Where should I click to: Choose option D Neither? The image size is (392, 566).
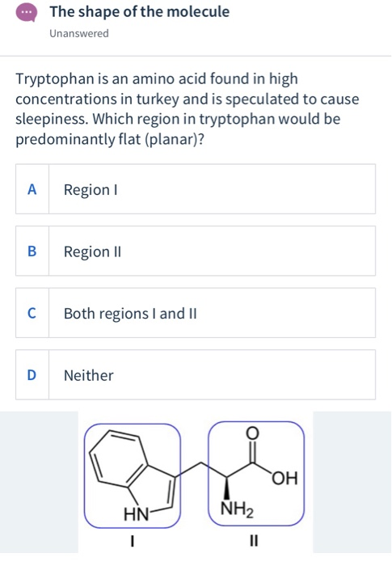pos(196,374)
